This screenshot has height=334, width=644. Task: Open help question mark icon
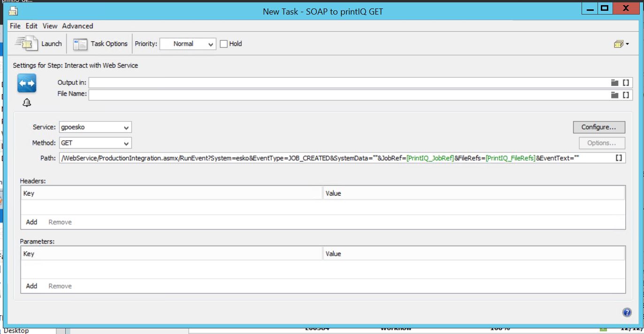[627, 313]
